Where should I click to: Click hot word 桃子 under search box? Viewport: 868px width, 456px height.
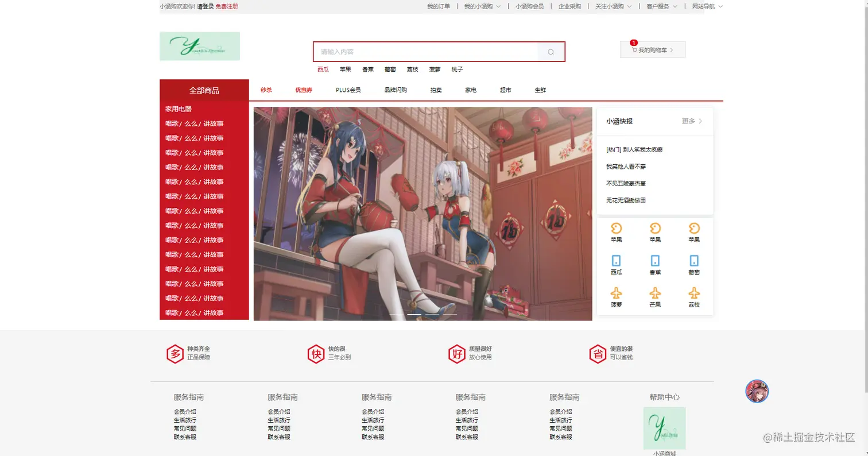(458, 69)
